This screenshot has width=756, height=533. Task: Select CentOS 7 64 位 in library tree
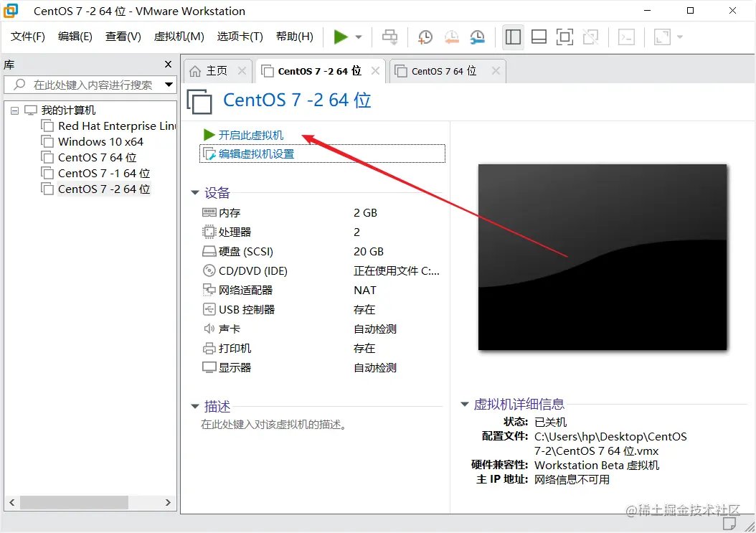97,158
